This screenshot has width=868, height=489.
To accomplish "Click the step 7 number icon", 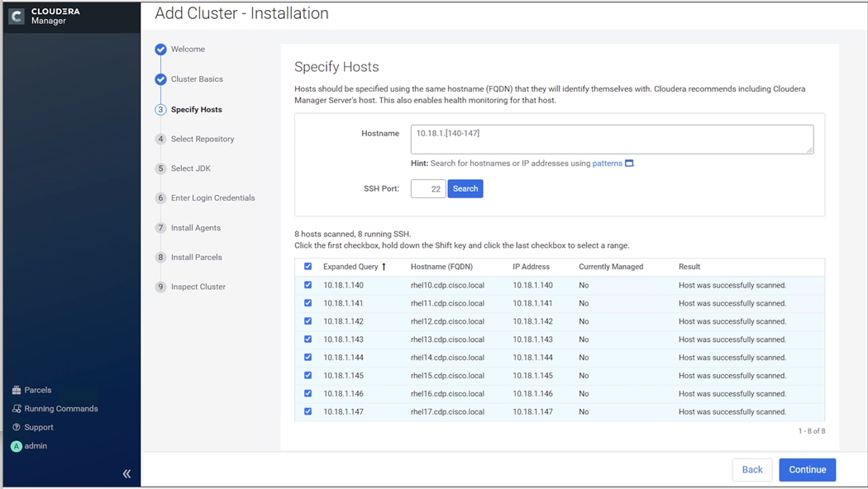I will tap(160, 227).
